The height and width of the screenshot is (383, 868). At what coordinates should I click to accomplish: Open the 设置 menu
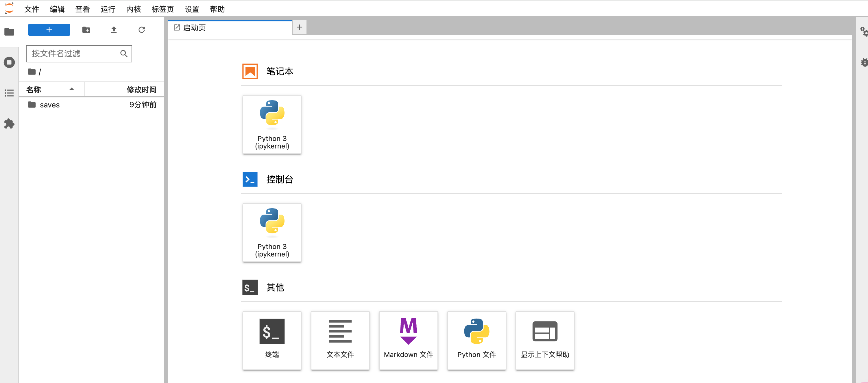tap(192, 9)
